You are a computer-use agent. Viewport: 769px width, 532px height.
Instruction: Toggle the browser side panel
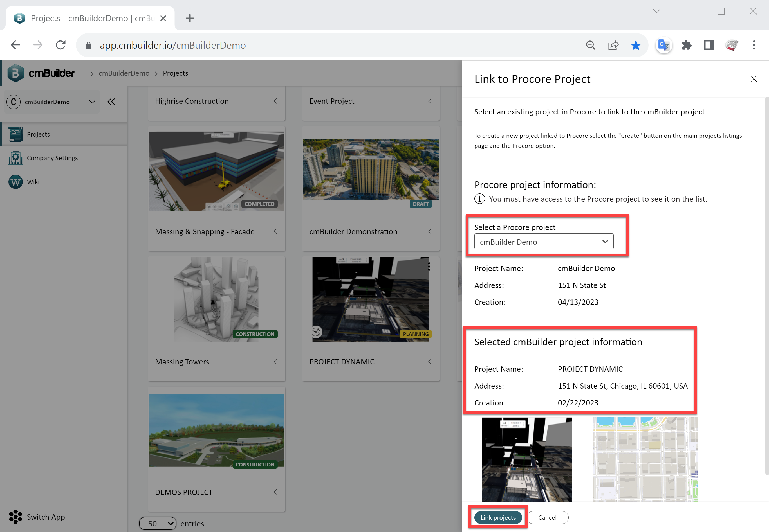tap(709, 45)
